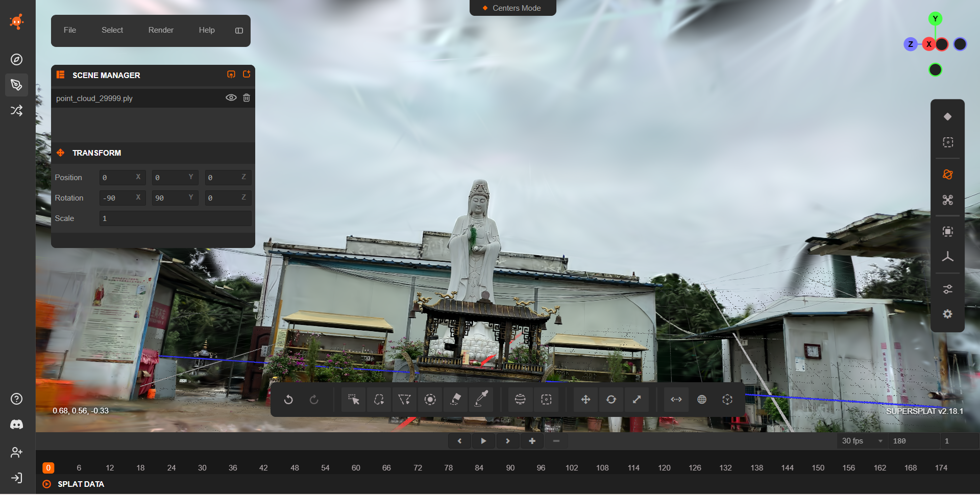Click the shuffle sidebar icon

(x=17, y=110)
